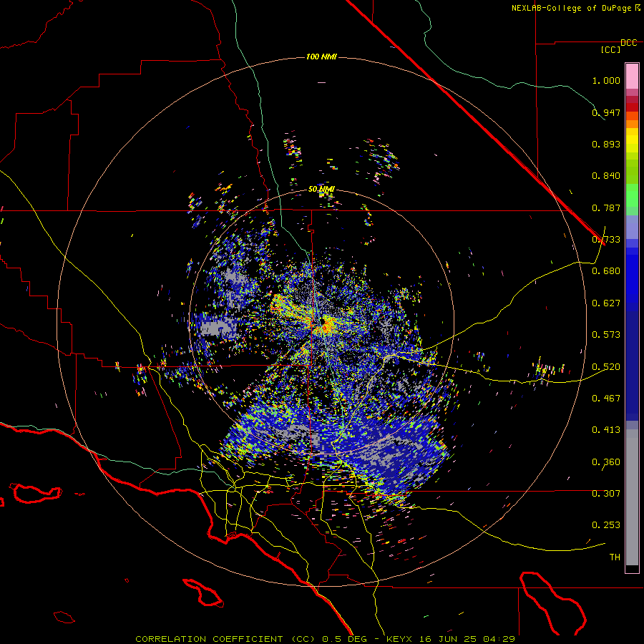Click the 0.520 scale value
Viewport: 644px width, 644px height.
(606, 367)
